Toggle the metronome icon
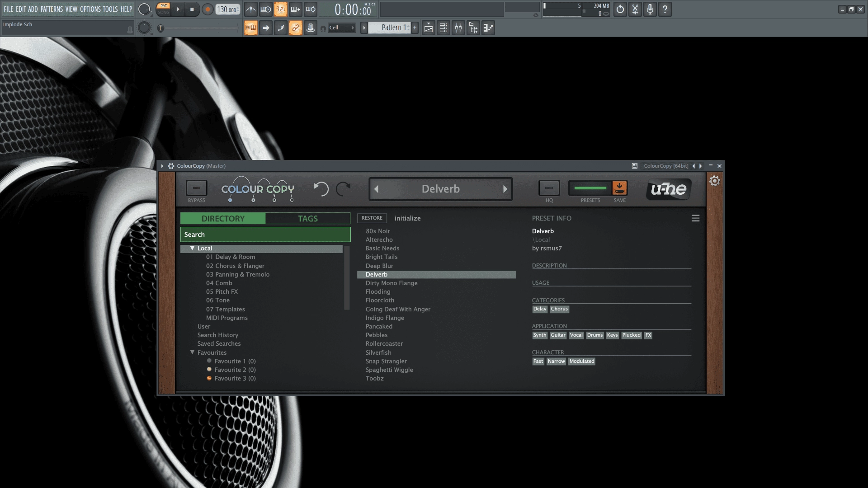868x488 pixels. tap(251, 9)
